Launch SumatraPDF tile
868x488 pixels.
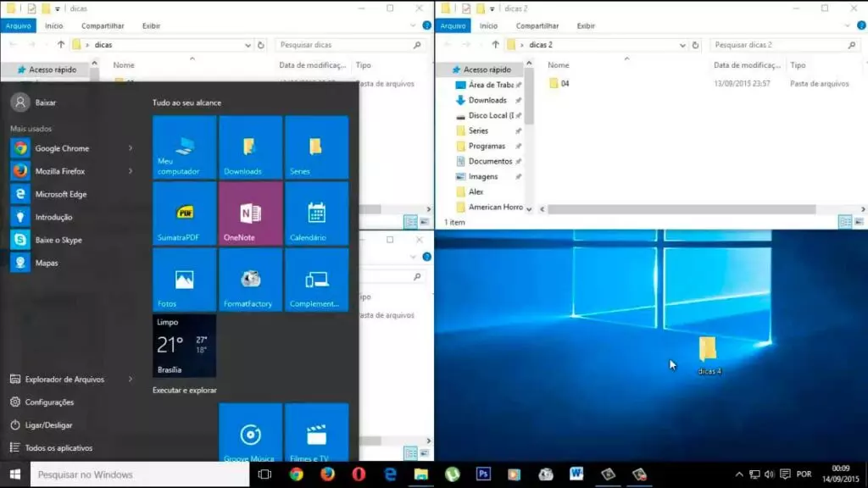coord(184,213)
